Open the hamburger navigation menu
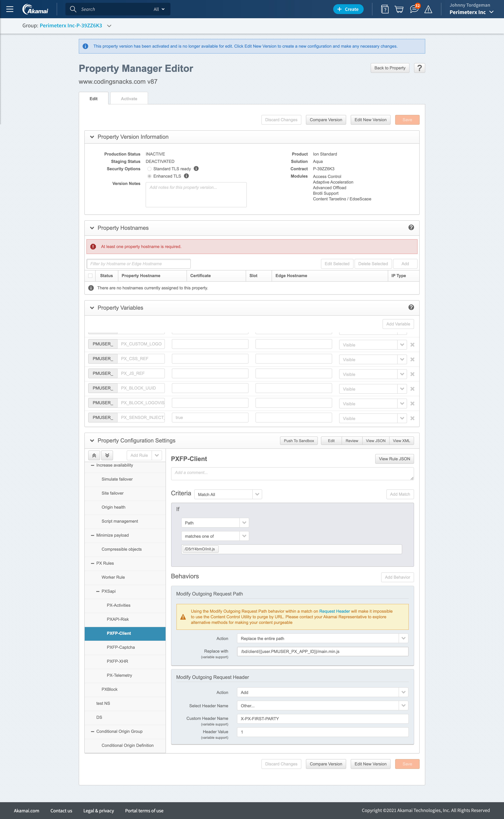504x819 pixels. pyautogui.click(x=10, y=9)
